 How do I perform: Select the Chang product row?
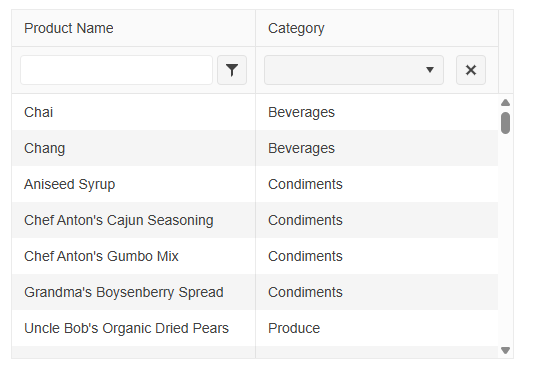pyautogui.click(x=255, y=148)
